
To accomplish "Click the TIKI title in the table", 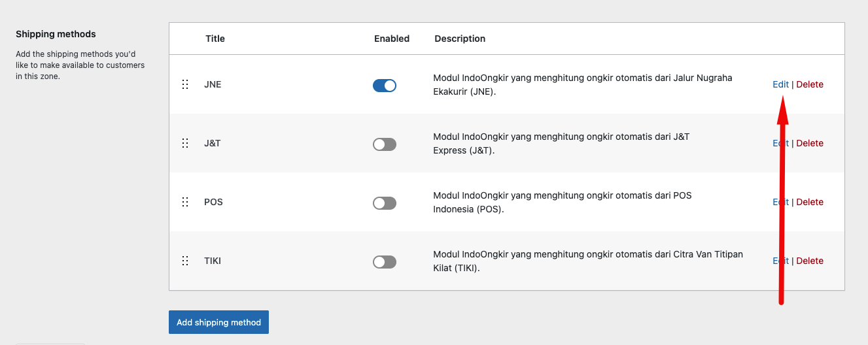I will point(213,261).
